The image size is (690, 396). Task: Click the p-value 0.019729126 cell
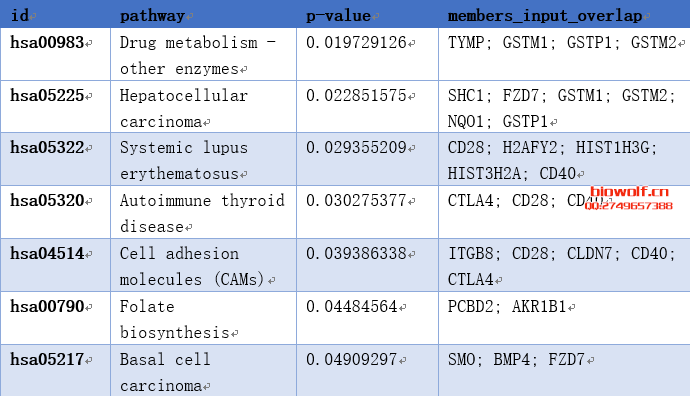click(367, 54)
